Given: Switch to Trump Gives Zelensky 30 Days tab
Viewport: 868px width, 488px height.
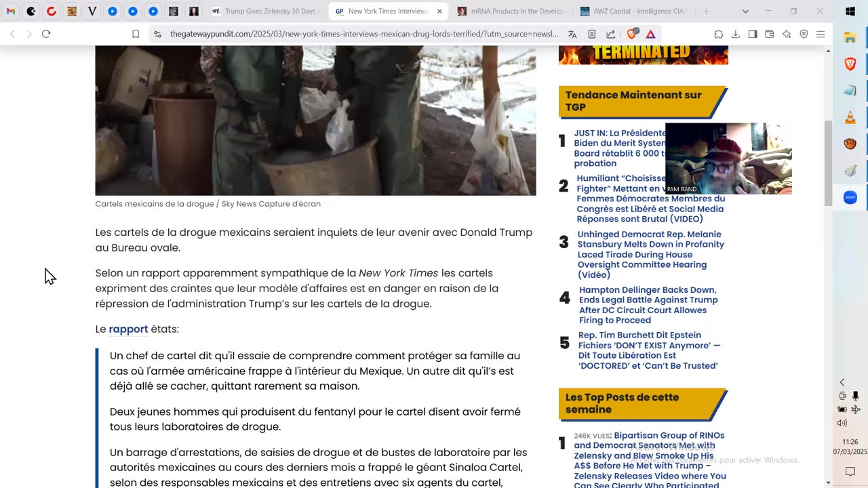Looking at the screenshot, I should point(267,12).
